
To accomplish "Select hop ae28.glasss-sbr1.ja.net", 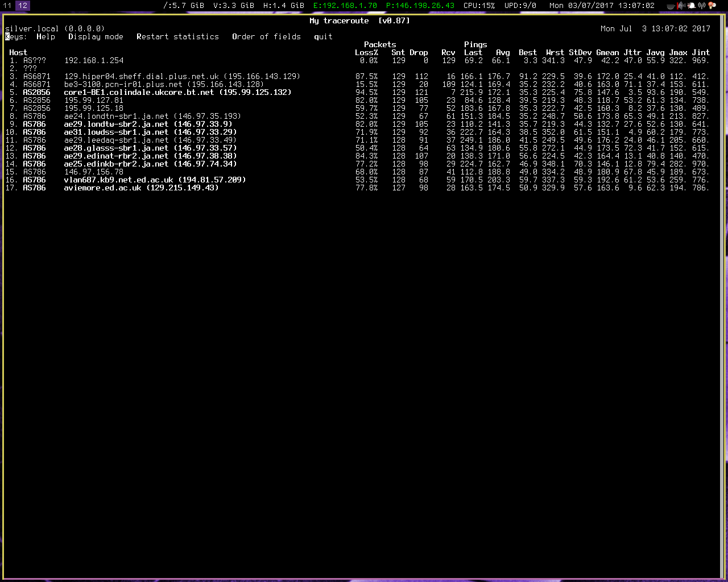I will pos(150,148).
